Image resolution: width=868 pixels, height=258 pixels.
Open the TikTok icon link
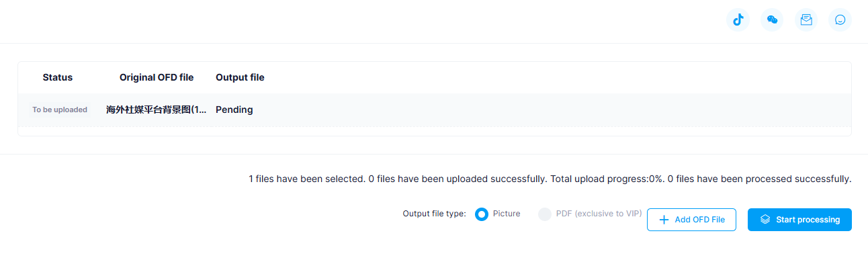(x=738, y=19)
